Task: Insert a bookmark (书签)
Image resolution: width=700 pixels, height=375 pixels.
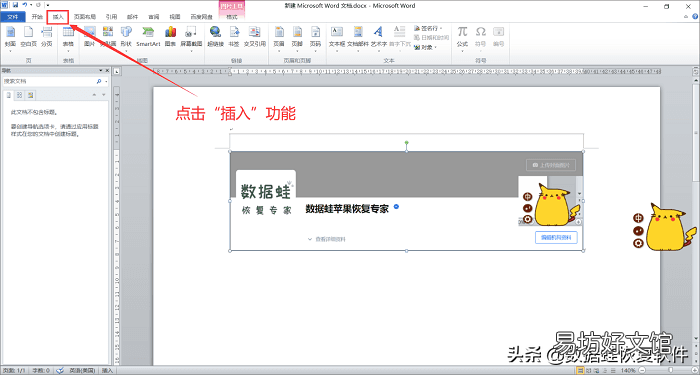Action: click(233, 38)
